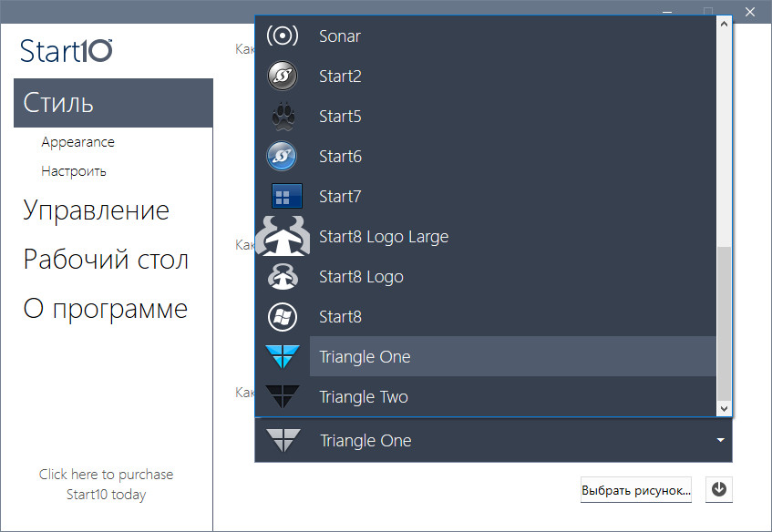Open the Настроить subsection
Viewport: 772px width, 532px height.
pyautogui.click(x=74, y=171)
